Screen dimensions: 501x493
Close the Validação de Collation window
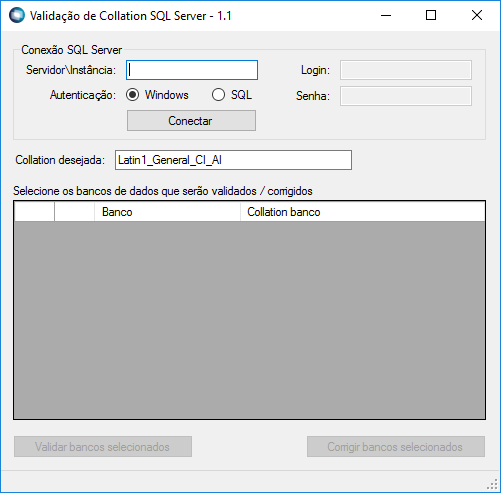tap(477, 15)
